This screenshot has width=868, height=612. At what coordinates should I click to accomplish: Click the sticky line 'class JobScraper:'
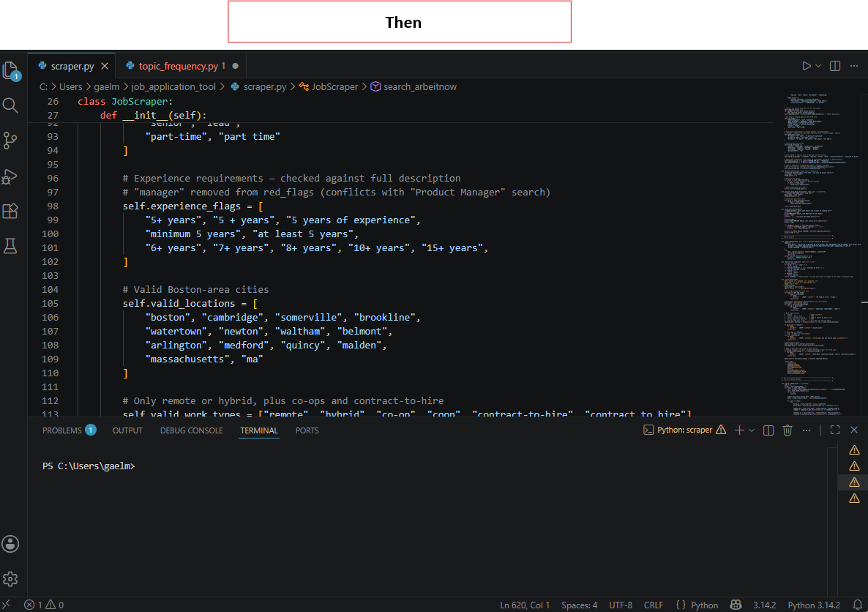[x=125, y=101]
